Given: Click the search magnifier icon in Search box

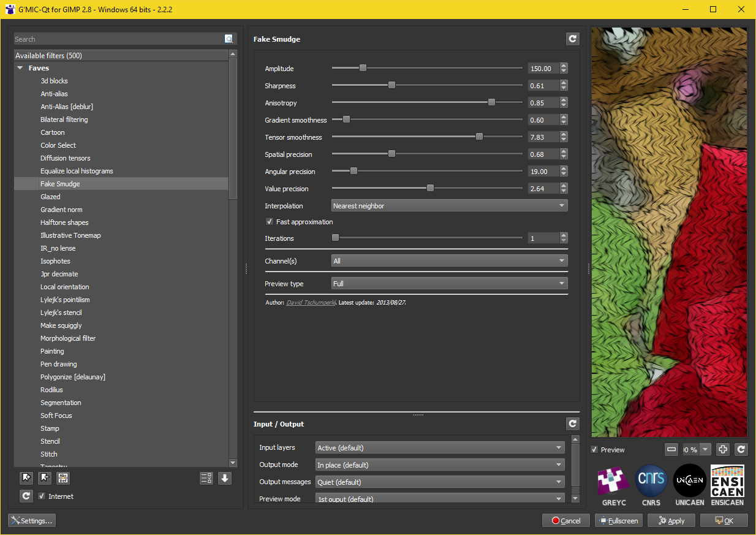Looking at the screenshot, I should tap(229, 39).
